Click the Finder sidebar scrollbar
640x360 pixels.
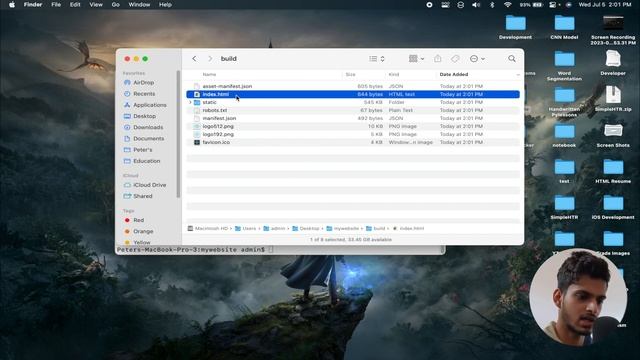pyautogui.click(x=178, y=135)
